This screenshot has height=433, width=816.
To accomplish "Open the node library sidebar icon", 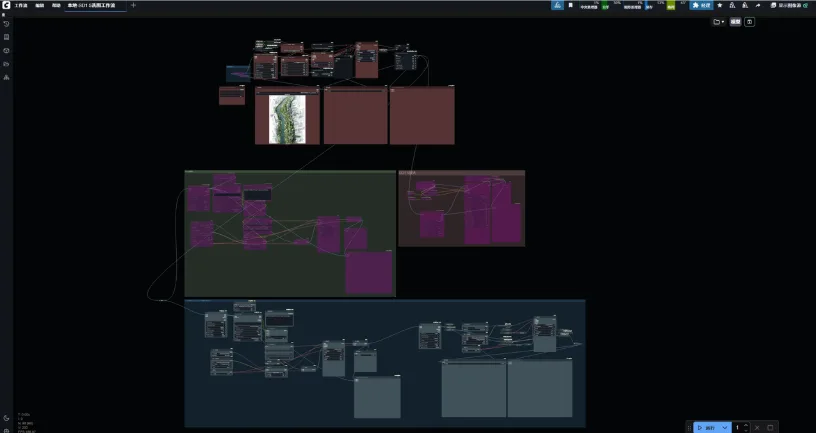I will [6, 37].
